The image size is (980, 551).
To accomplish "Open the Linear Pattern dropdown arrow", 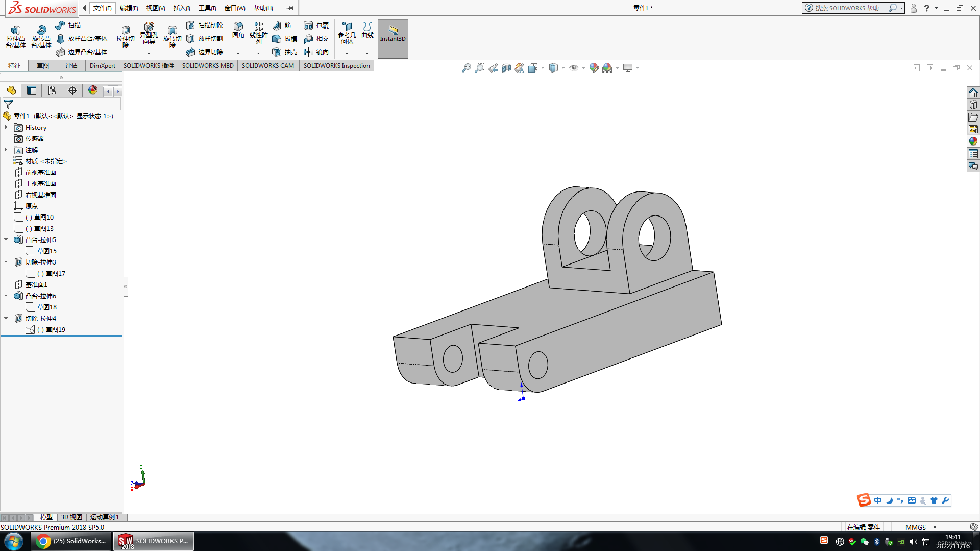I will tap(258, 53).
